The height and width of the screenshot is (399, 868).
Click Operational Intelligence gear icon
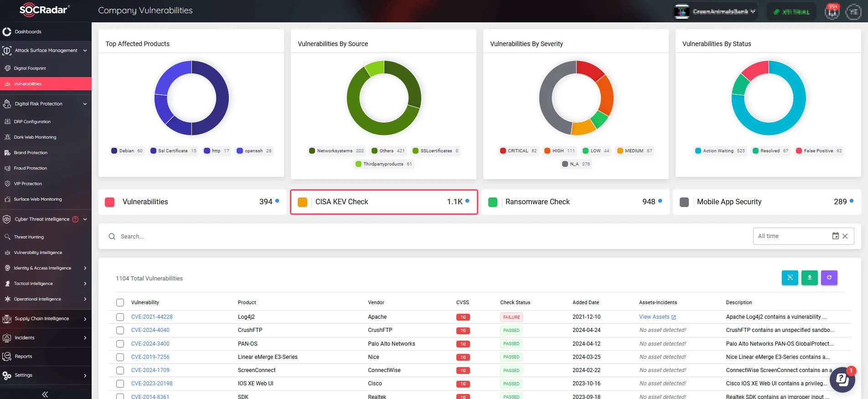[7, 299]
